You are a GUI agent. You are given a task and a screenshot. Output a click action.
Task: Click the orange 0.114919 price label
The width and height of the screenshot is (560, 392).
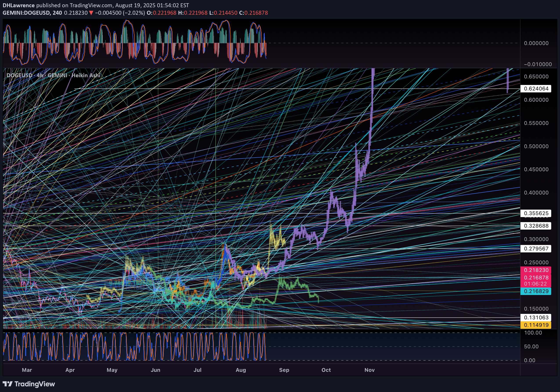click(536, 325)
